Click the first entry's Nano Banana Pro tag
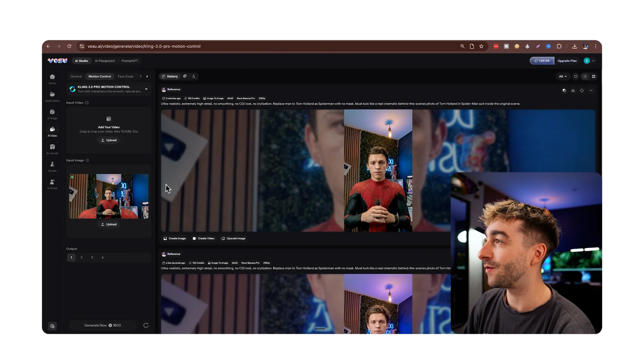This screenshot has width=644, height=362. coord(246,99)
